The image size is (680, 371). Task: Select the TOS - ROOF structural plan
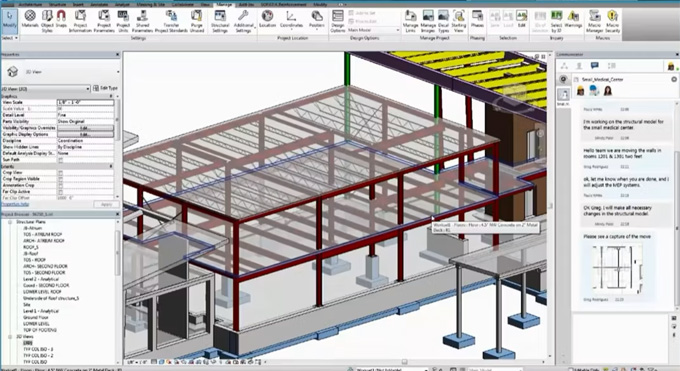click(x=35, y=260)
